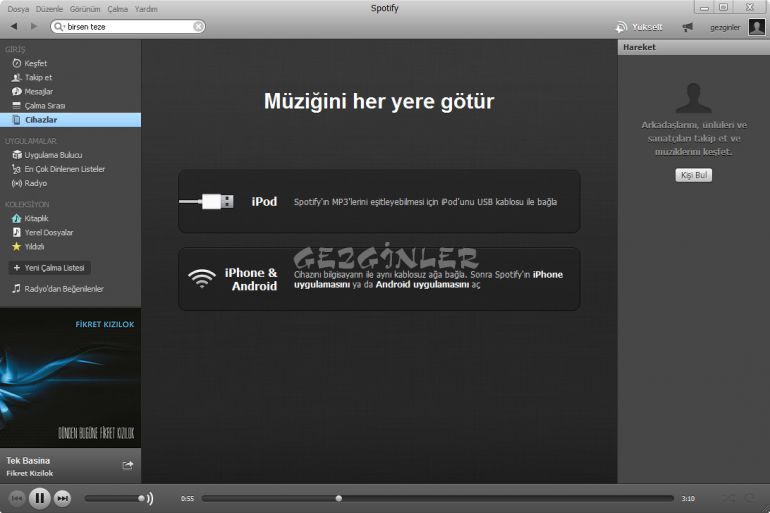
Task: Open the Görünüm menu
Action: [x=85, y=9]
